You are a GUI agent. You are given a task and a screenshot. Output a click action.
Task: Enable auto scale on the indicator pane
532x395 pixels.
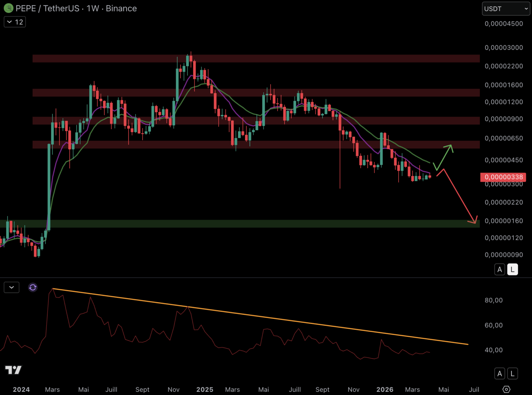click(x=499, y=373)
